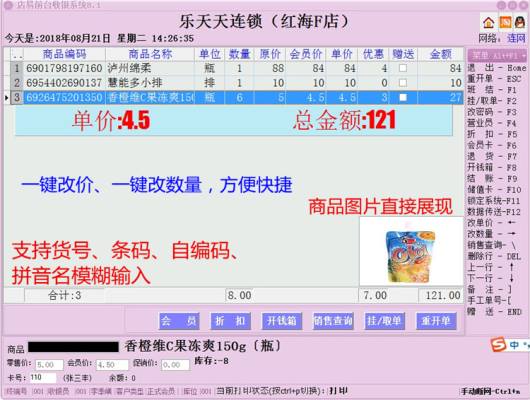Click the 会员价 column header
The image size is (530, 400).
coord(306,54)
